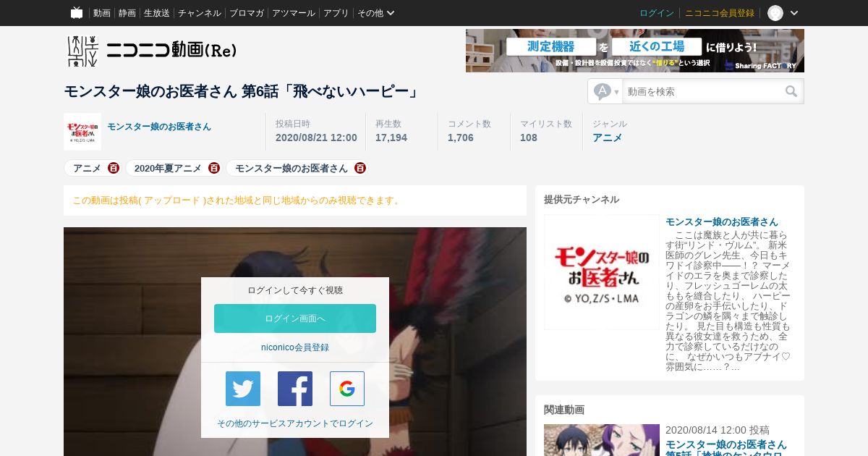Log in with the Twitter icon
Image resolution: width=868 pixels, height=456 pixels.
tap(243, 389)
